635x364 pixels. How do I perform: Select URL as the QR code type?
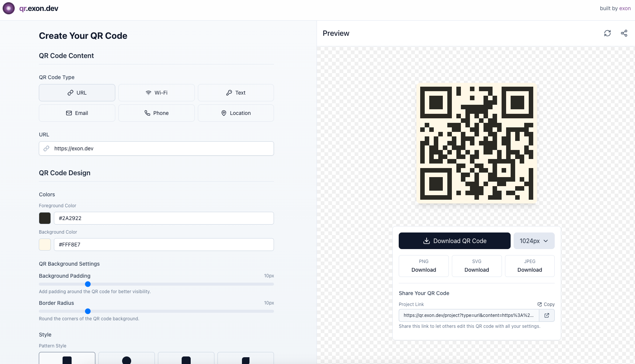coord(77,93)
